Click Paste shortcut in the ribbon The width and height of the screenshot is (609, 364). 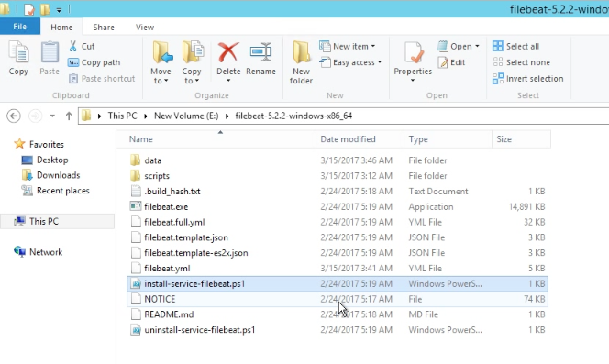tap(102, 79)
